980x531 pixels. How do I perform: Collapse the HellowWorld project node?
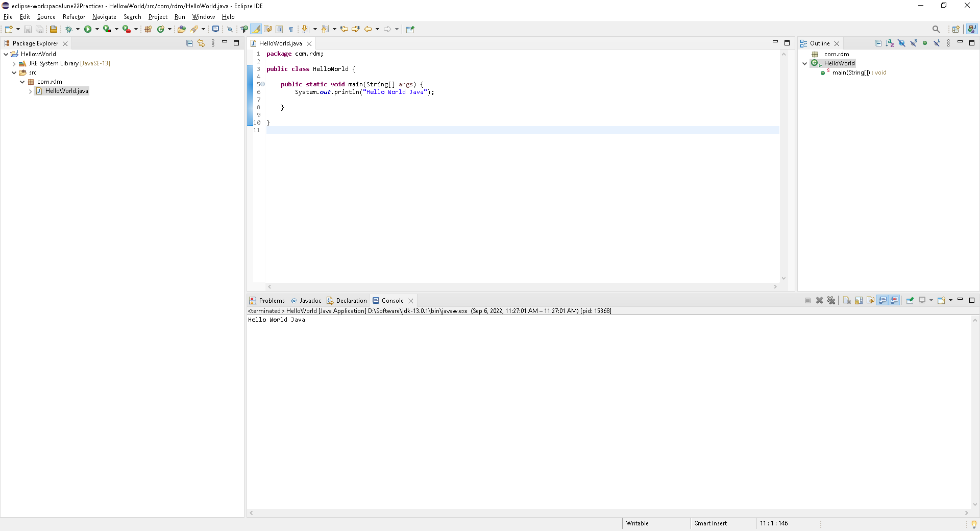tap(6, 54)
